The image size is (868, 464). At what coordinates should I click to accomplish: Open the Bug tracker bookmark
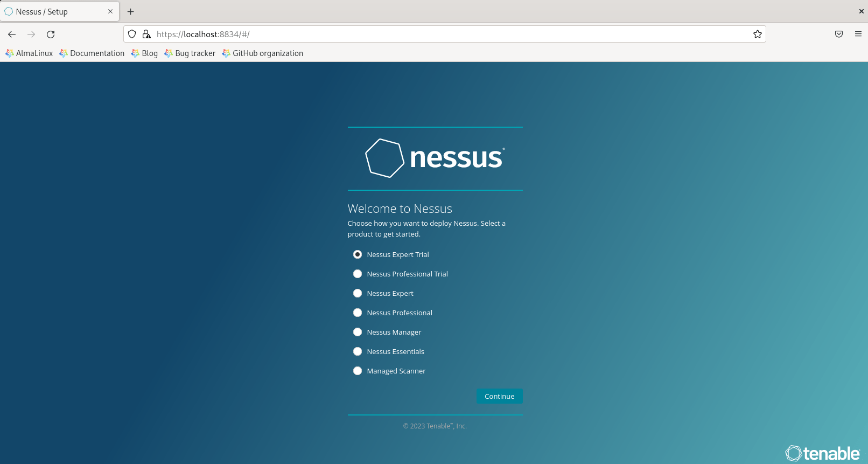(x=190, y=53)
